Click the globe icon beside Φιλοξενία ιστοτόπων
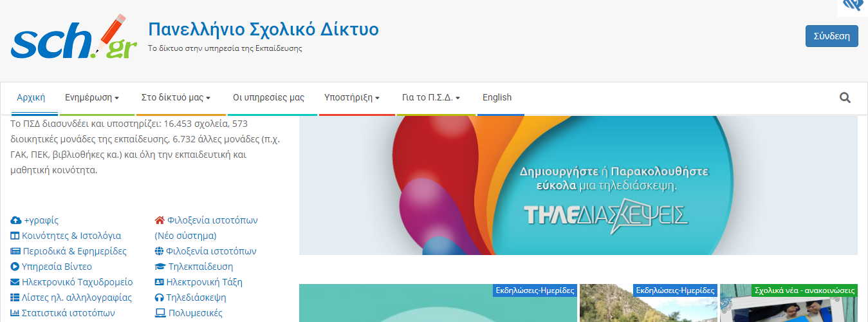Viewport: 868px width, 322px height. 160,251
